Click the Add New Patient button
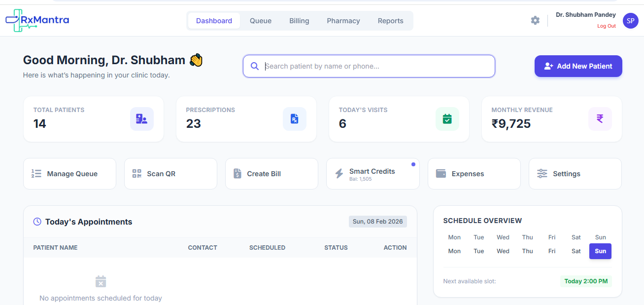The image size is (644, 305). [x=578, y=66]
